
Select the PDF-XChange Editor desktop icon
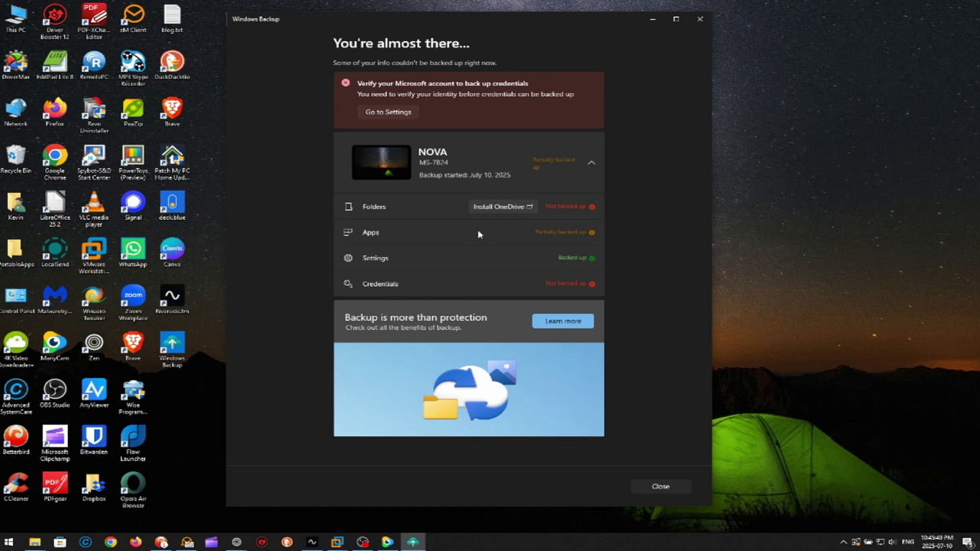(94, 22)
